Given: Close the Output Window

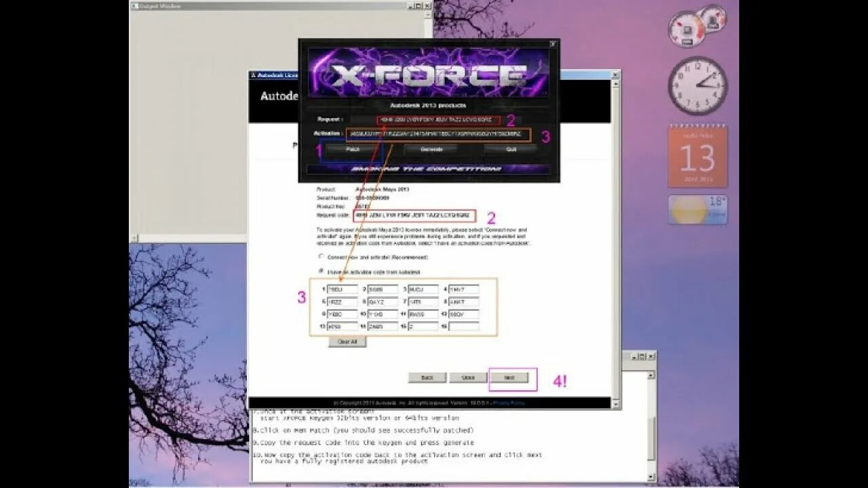Looking at the screenshot, I should click(427, 5).
